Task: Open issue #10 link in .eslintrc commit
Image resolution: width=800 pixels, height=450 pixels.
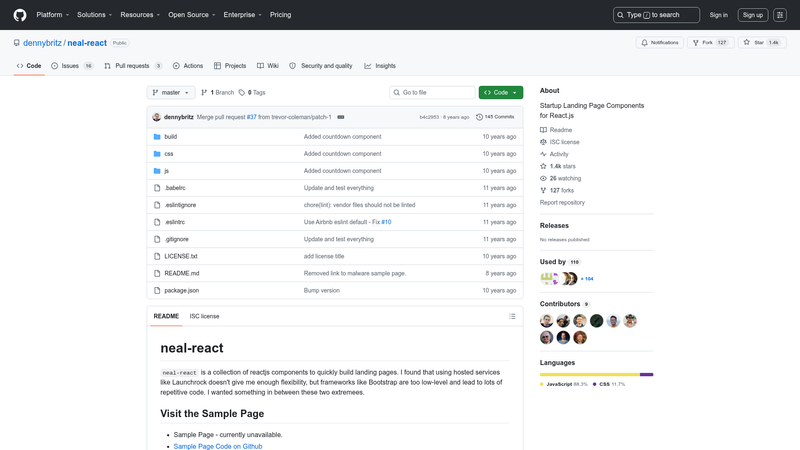Action: (386, 222)
